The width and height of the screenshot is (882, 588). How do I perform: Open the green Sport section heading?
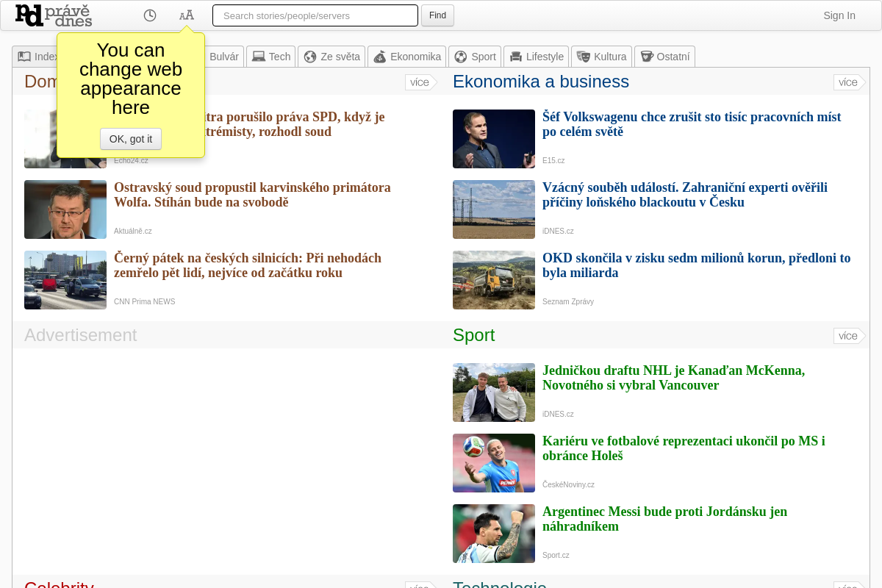pos(473,335)
